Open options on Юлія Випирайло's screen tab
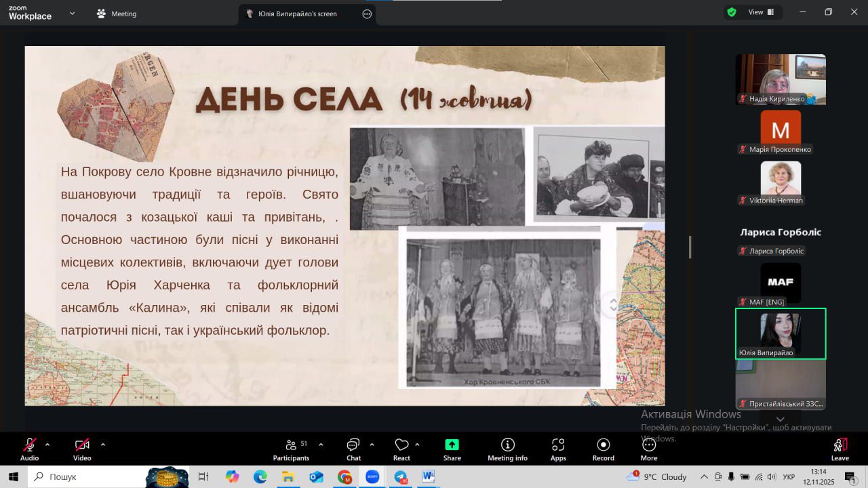 pos(367,14)
